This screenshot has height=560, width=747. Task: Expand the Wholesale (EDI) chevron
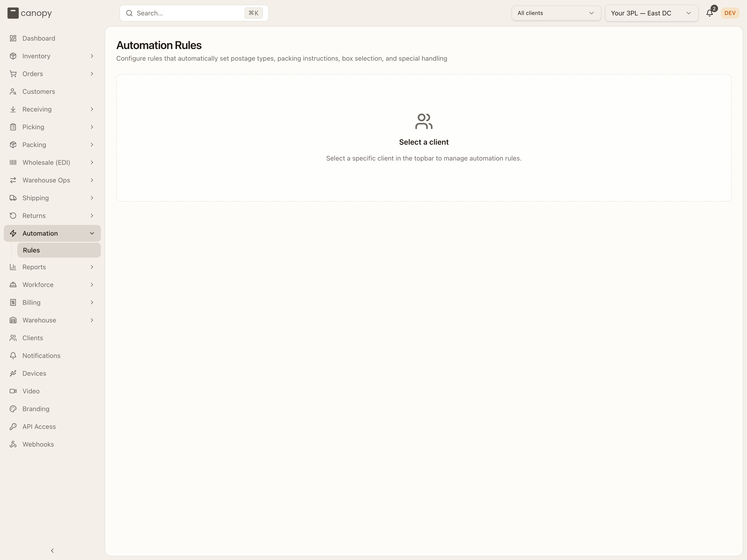[x=92, y=162]
